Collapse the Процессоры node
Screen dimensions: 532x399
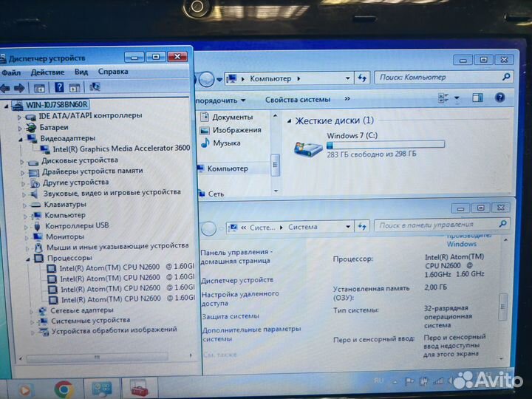click(x=28, y=259)
